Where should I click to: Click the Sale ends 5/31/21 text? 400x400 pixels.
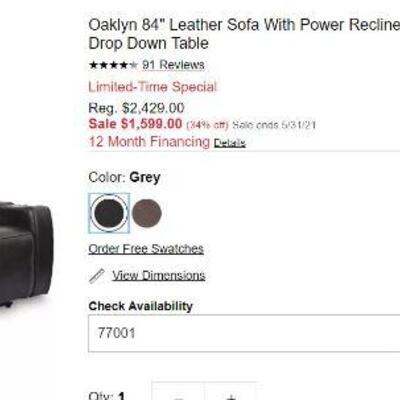274,125
